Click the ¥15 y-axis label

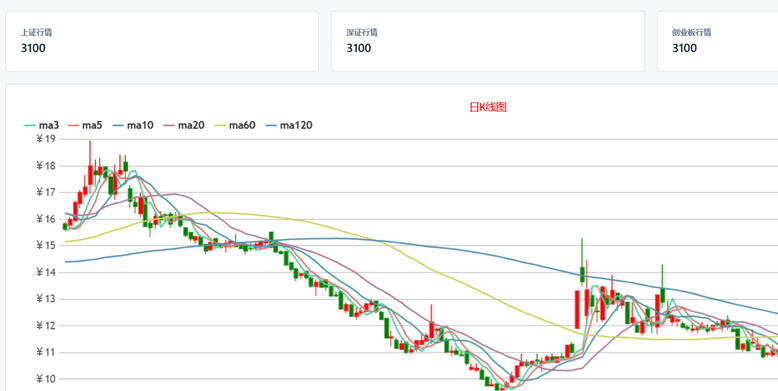click(47, 246)
